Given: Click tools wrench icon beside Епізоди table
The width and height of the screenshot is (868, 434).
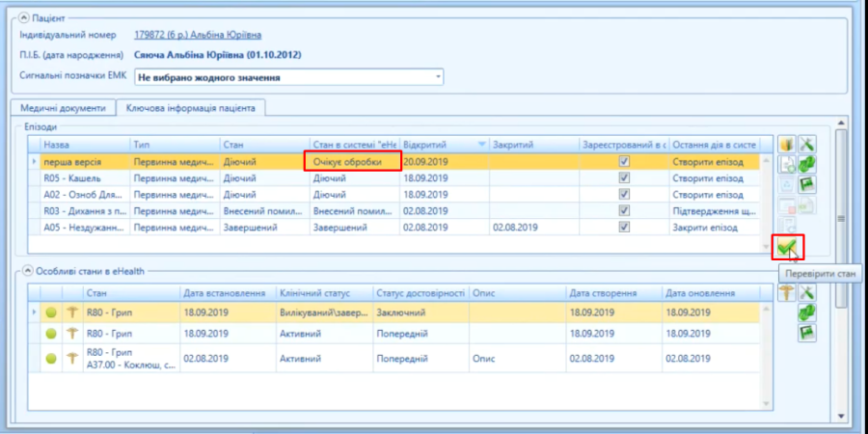Looking at the screenshot, I should click(807, 145).
